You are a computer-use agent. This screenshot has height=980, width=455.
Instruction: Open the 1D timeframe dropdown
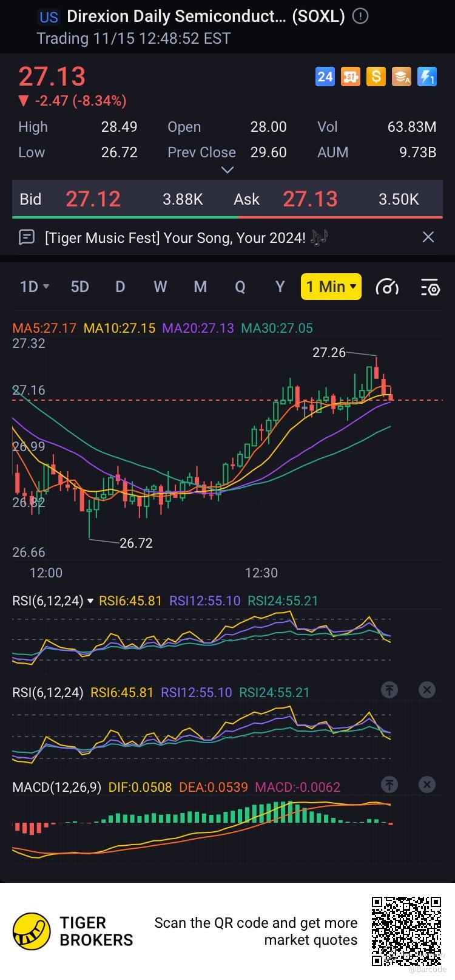(35, 287)
